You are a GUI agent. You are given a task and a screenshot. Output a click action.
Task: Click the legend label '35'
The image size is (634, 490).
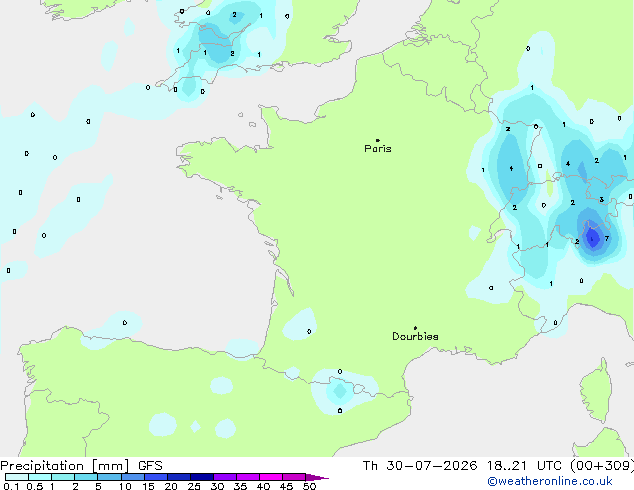click(x=240, y=486)
